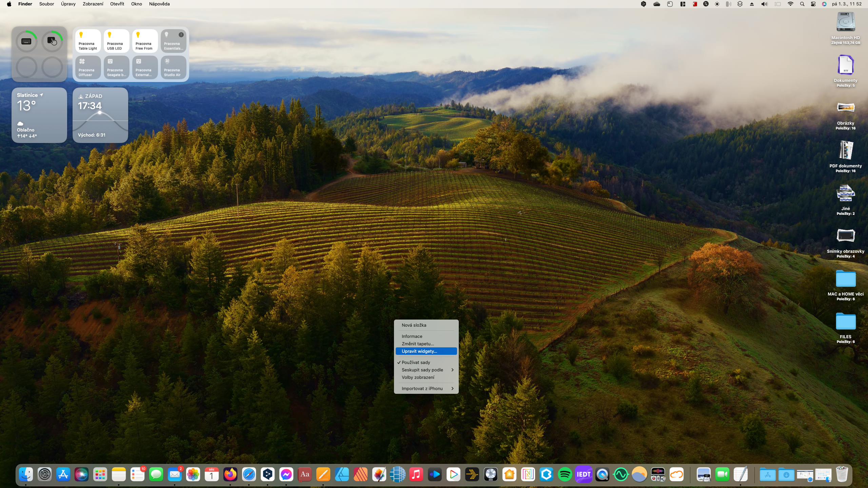Choose Změnit tapetu… from the menu
Viewport: 868px width, 488px height.
418,344
